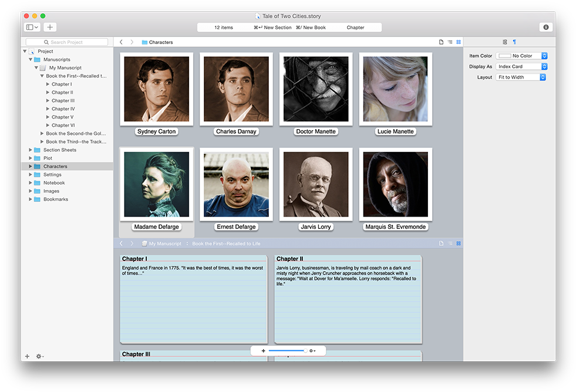Click Book the First--Recalled to Life breadcrumb

tap(226, 244)
